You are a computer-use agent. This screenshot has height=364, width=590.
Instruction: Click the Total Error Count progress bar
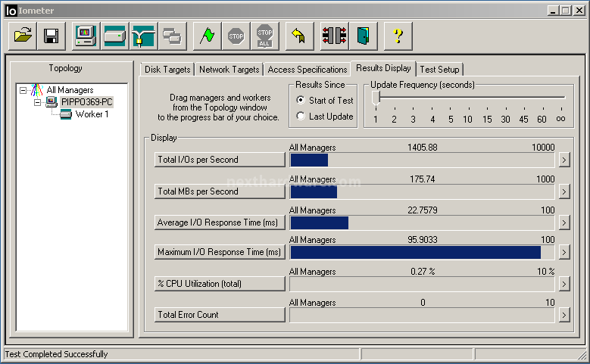pyautogui.click(x=422, y=315)
